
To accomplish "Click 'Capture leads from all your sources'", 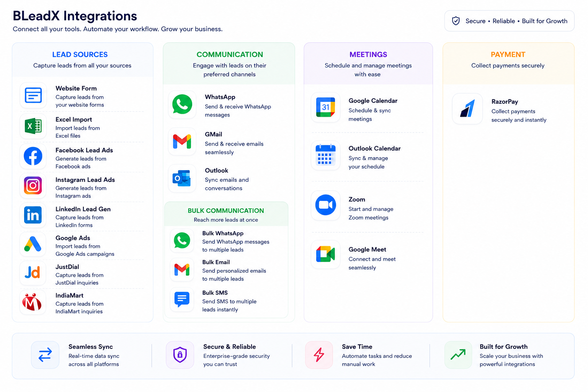I will click(x=82, y=65).
